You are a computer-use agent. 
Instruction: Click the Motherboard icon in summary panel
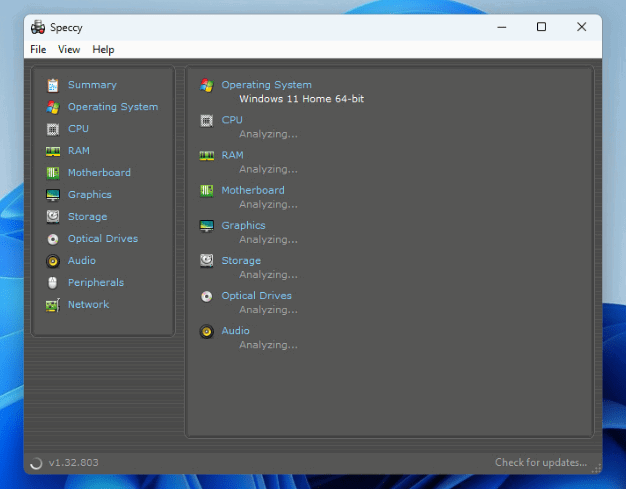point(207,191)
